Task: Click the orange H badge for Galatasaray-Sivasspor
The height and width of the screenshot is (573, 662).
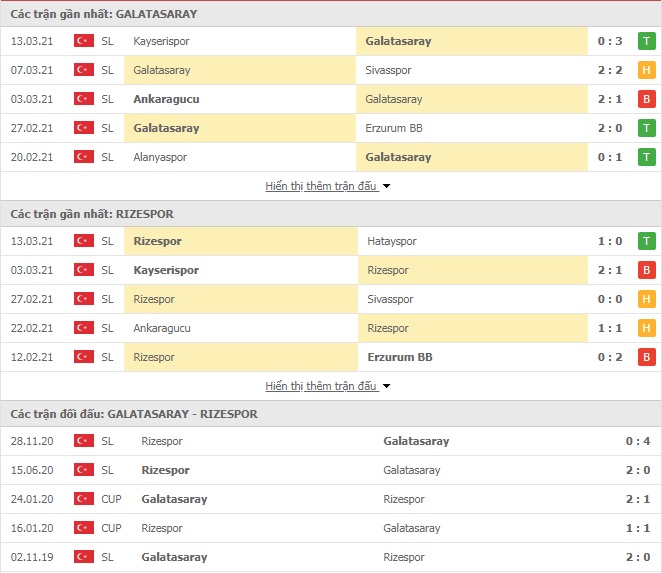Action: [x=646, y=70]
